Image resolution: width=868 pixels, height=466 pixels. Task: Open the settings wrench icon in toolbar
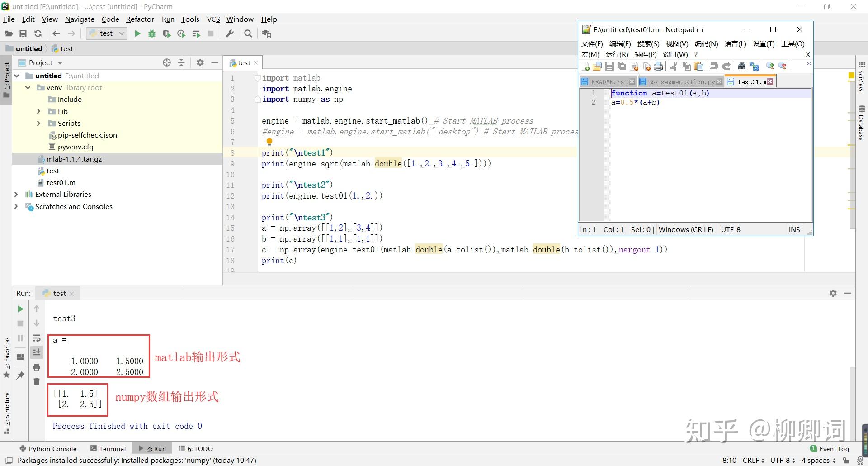pyautogui.click(x=230, y=33)
